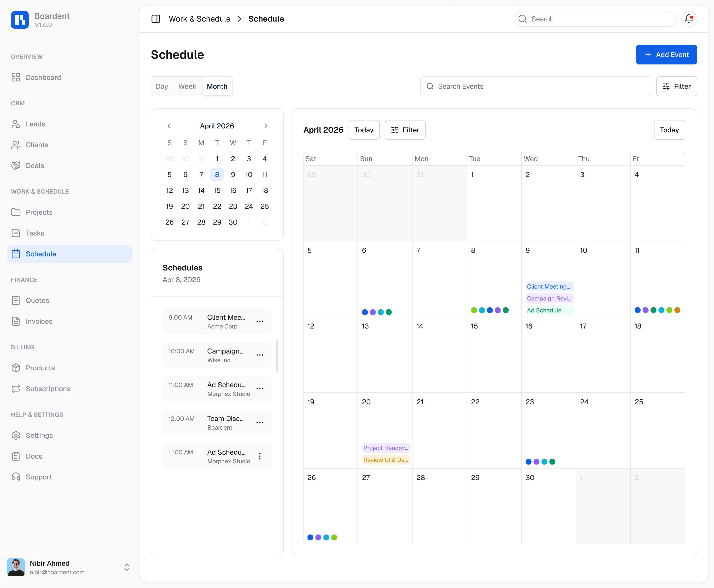This screenshot has width=714, height=588.
Task: Open options for 10:00 AM Campaign schedule
Action: 260,355
